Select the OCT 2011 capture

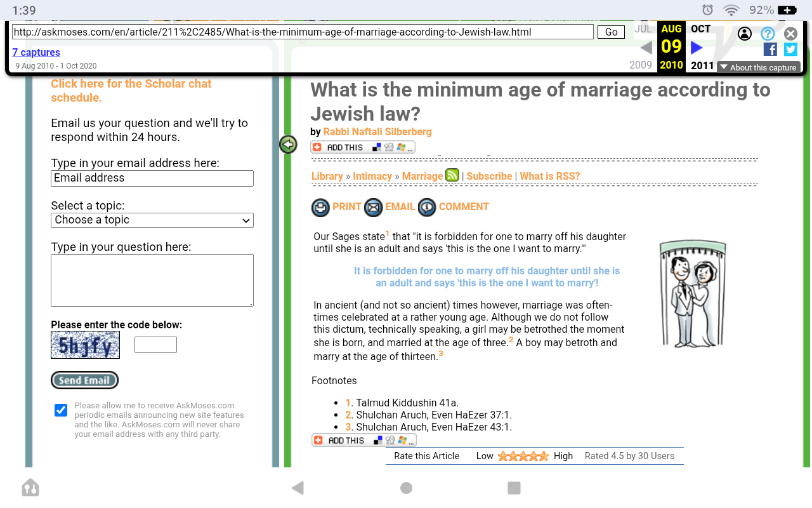[x=701, y=48]
